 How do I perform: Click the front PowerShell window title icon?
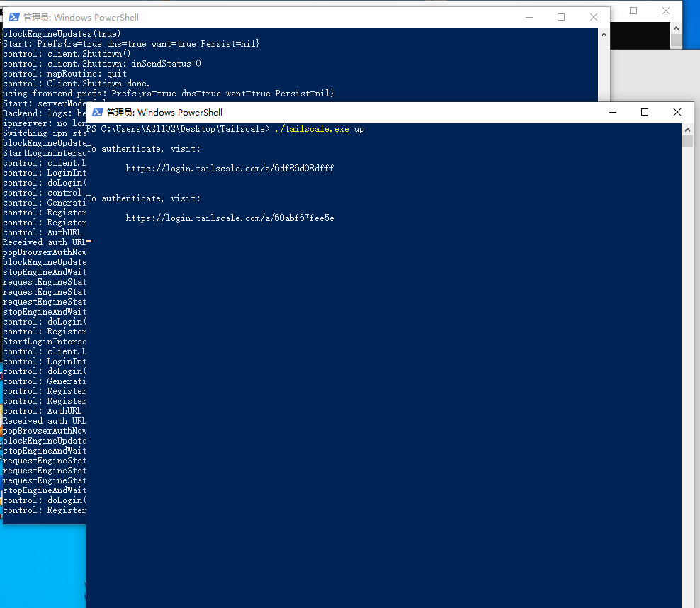click(x=97, y=112)
